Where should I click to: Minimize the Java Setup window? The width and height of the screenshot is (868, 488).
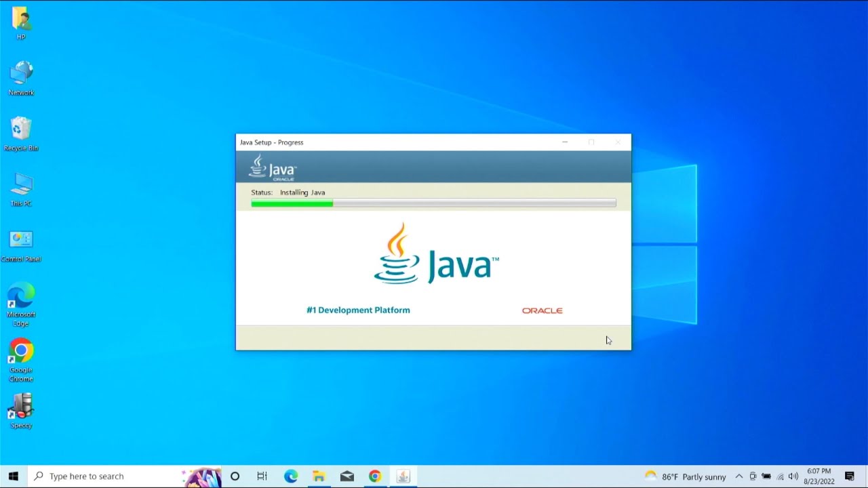(x=565, y=142)
